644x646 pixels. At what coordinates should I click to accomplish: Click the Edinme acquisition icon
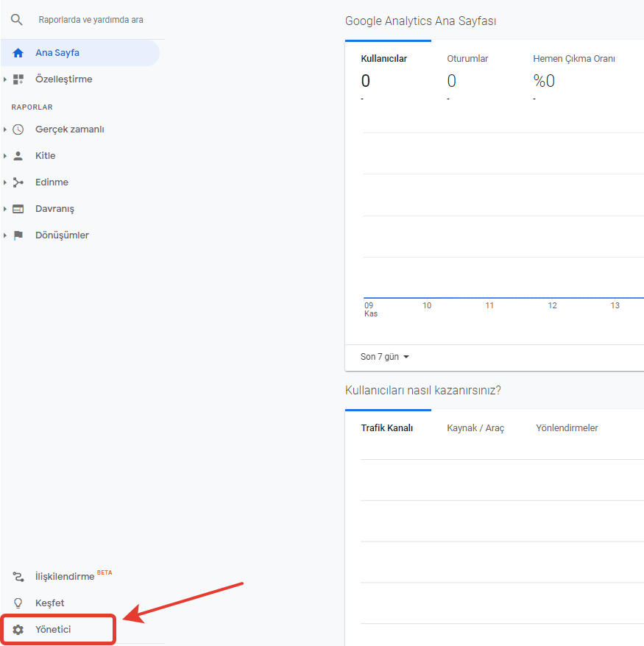pyautogui.click(x=18, y=182)
